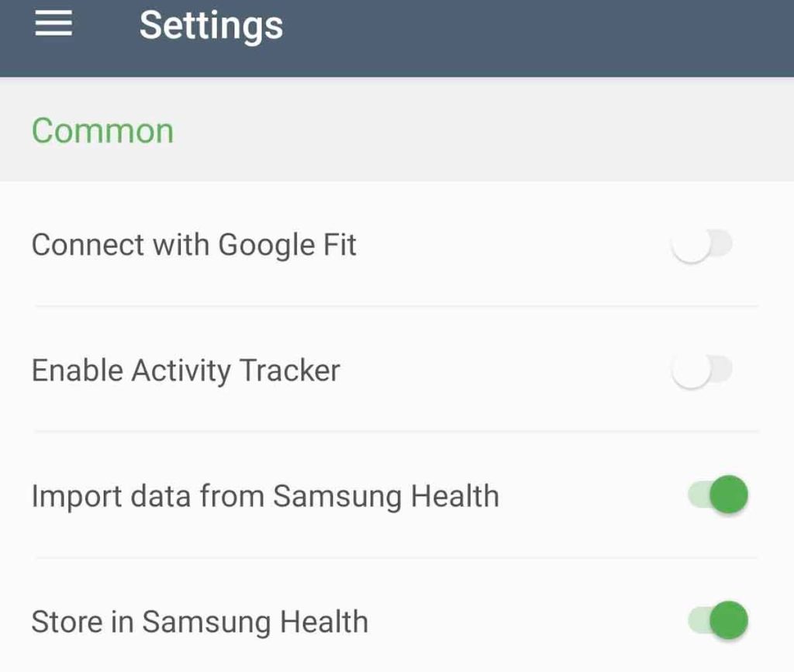
Task: Tap the white knob of Google Fit switch
Action: [690, 246]
